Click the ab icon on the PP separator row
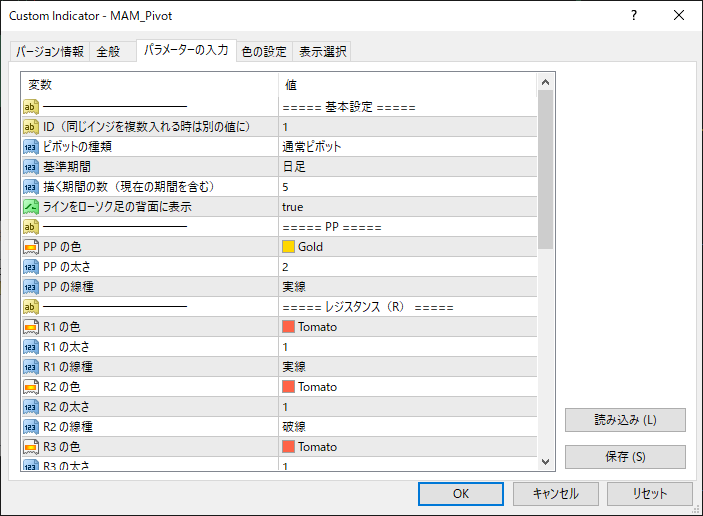The image size is (703, 516). 31,227
